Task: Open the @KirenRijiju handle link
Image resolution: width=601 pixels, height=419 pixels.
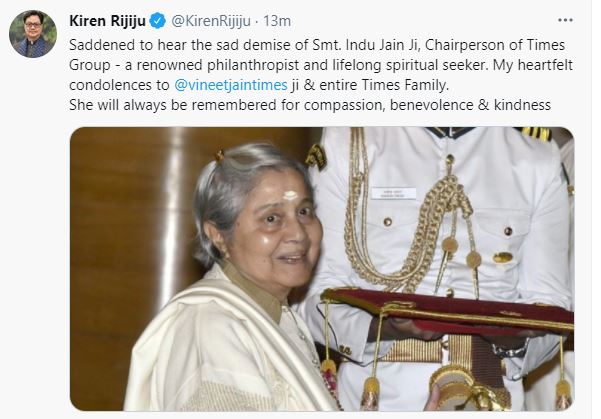Action: [210, 21]
